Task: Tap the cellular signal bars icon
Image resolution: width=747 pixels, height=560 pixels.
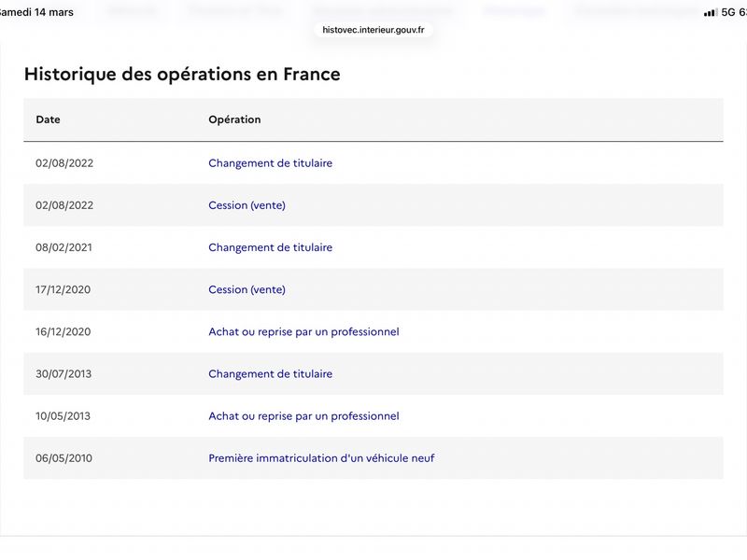Action: [710, 13]
